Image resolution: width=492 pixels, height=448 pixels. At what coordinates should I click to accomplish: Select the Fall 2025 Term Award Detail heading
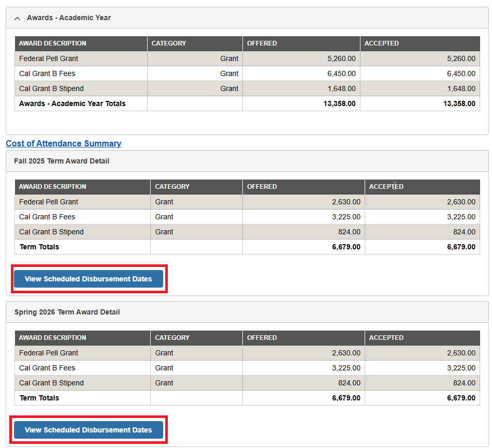pyautogui.click(x=62, y=161)
